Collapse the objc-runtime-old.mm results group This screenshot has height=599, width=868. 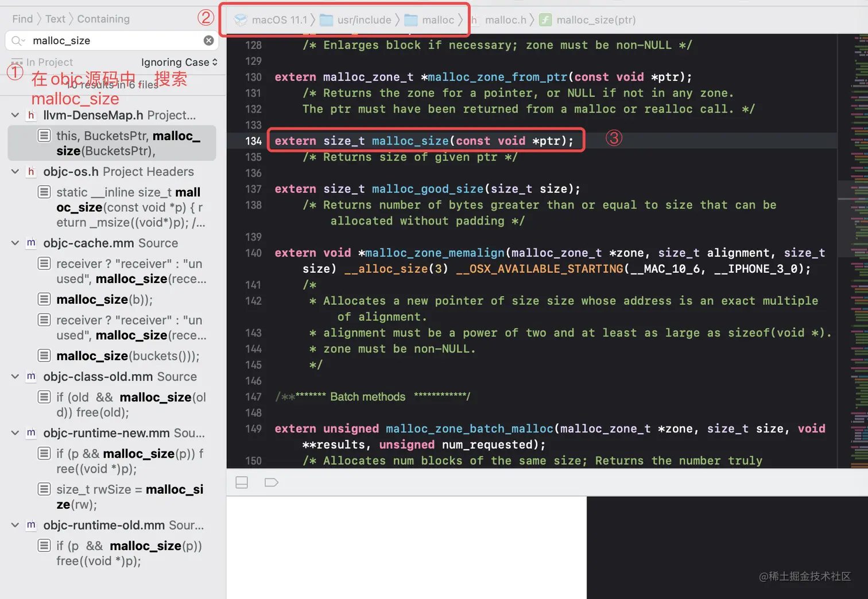(15, 525)
